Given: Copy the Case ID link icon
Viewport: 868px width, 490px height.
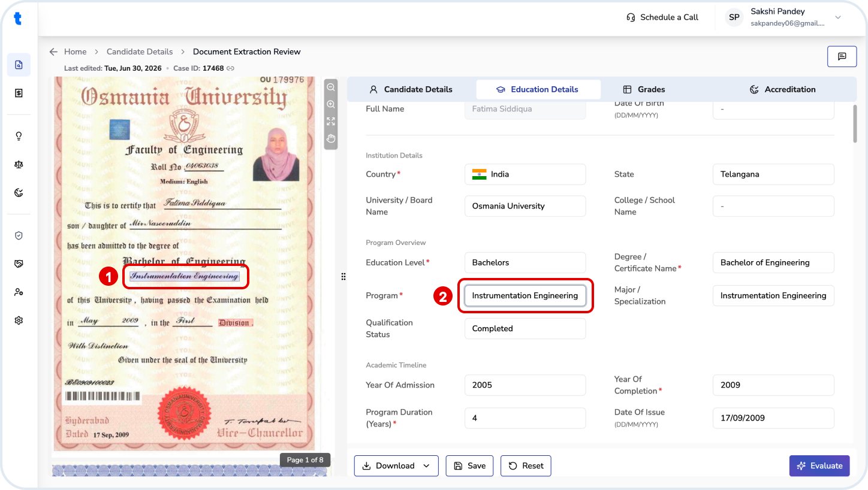Looking at the screenshot, I should 230,68.
